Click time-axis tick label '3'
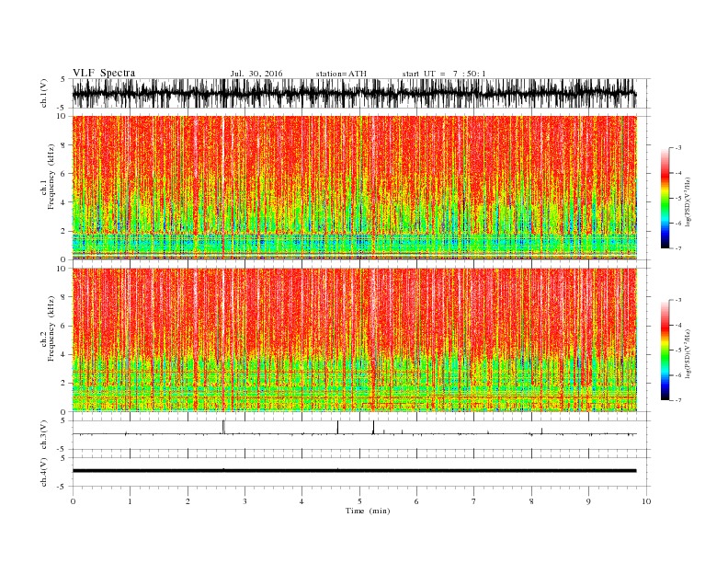728x563 pixels. [245, 501]
